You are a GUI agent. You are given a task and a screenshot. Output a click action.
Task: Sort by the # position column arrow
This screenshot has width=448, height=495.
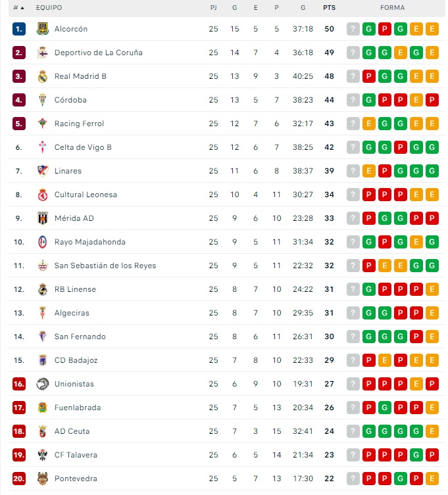click(x=22, y=8)
